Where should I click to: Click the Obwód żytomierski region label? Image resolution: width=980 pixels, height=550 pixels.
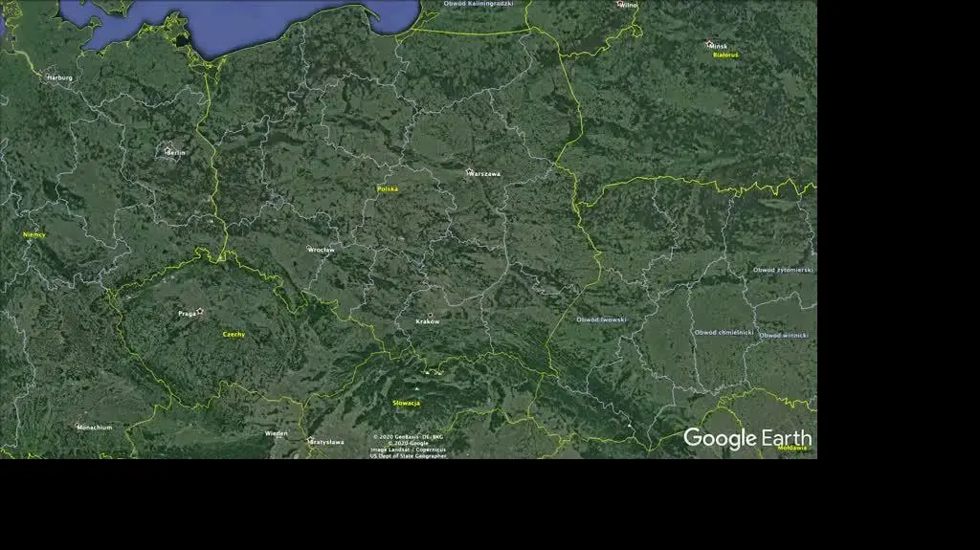[783, 271]
